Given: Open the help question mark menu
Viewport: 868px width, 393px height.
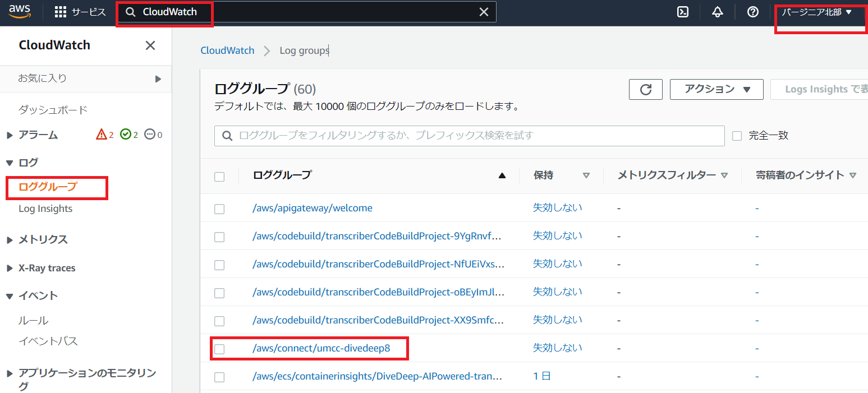Looking at the screenshot, I should coord(753,12).
